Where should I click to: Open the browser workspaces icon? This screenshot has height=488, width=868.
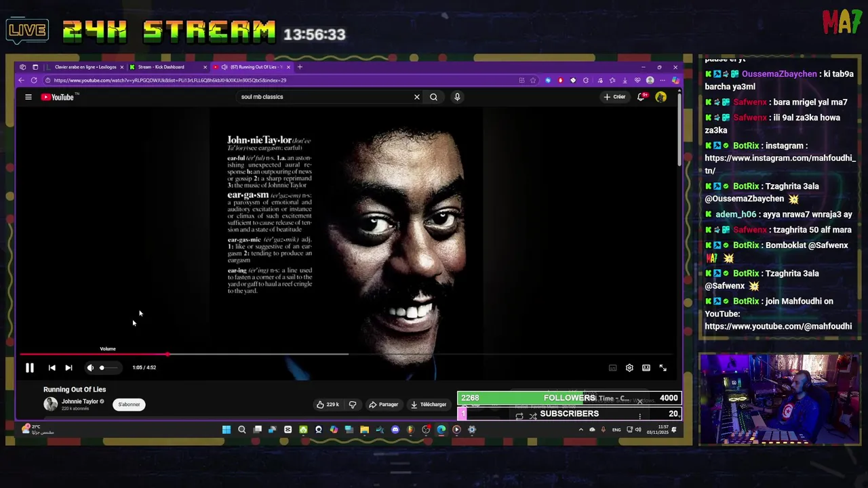coord(23,67)
